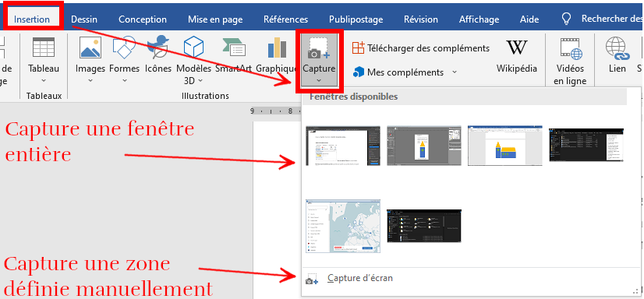Select the world map window thumbnail
The image size is (644, 299).
tap(343, 226)
